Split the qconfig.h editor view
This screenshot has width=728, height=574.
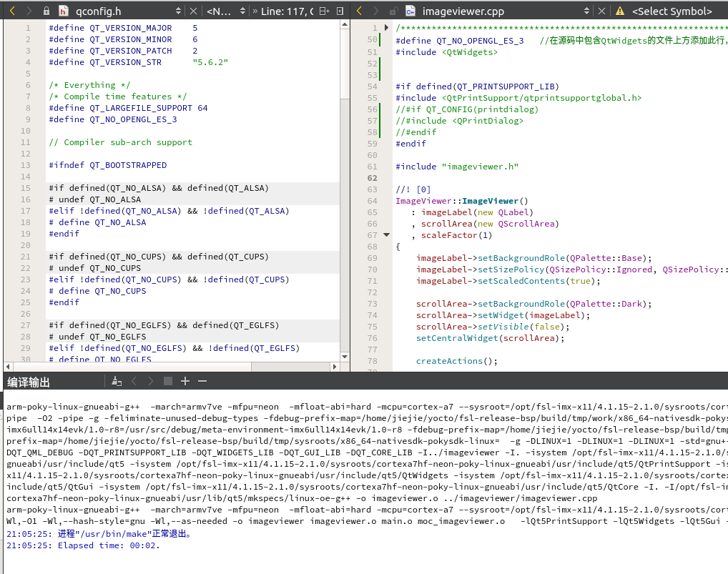click(x=324, y=10)
